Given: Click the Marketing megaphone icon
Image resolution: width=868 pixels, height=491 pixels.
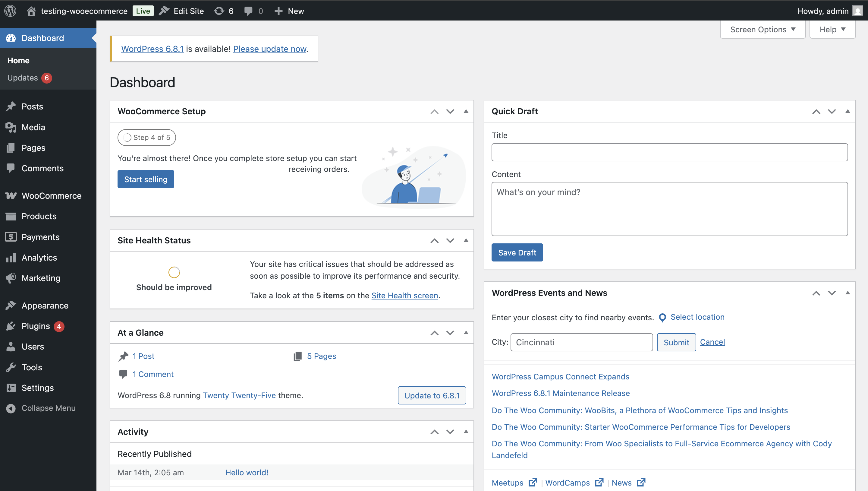Looking at the screenshot, I should tap(11, 278).
